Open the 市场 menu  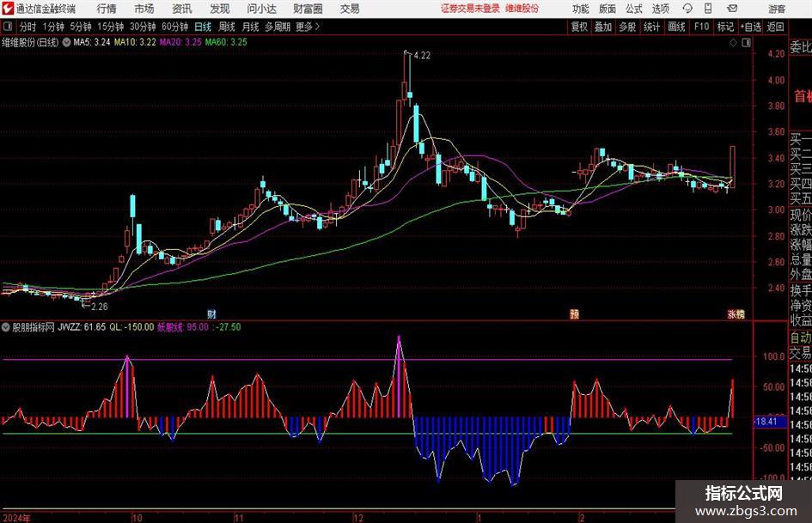pyautogui.click(x=144, y=9)
